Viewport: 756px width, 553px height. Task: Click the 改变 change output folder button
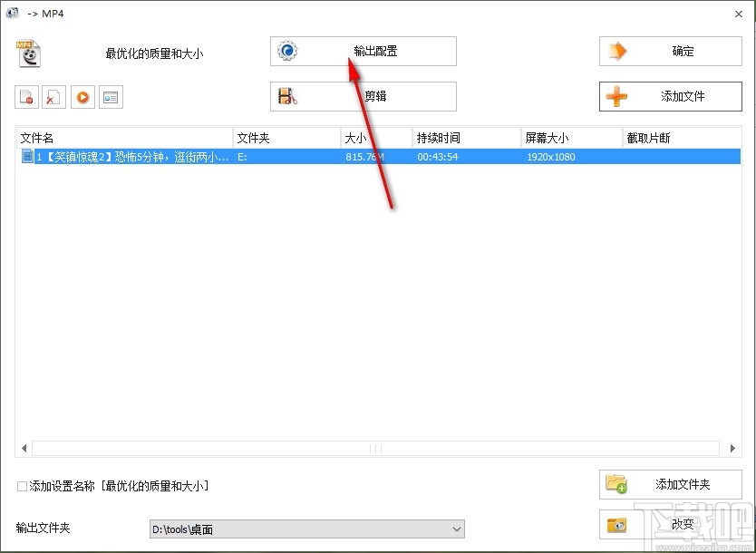pyautogui.click(x=670, y=525)
